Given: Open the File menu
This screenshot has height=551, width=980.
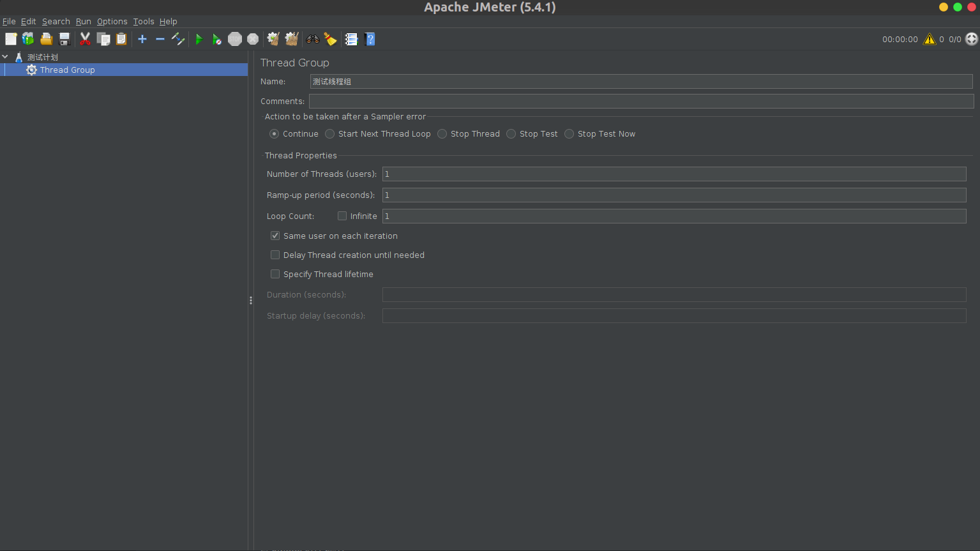Looking at the screenshot, I should click(9, 21).
